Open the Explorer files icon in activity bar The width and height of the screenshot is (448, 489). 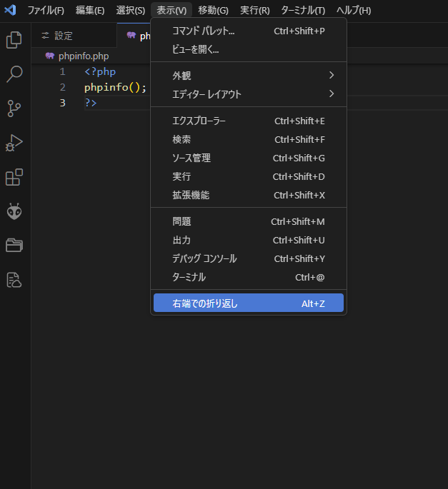point(14,40)
